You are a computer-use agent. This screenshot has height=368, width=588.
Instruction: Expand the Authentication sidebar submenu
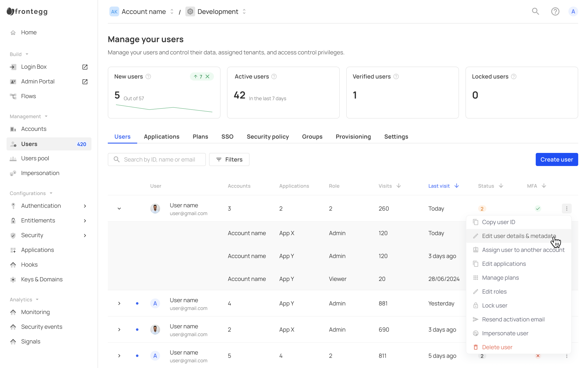(x=85, y=206)
